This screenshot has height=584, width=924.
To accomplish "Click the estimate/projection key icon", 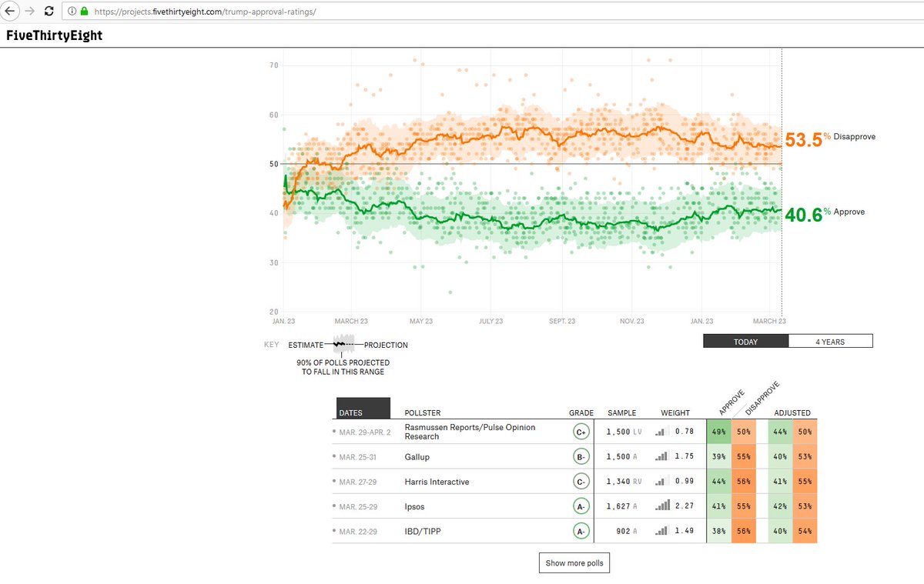I will [x=343, y=345].
